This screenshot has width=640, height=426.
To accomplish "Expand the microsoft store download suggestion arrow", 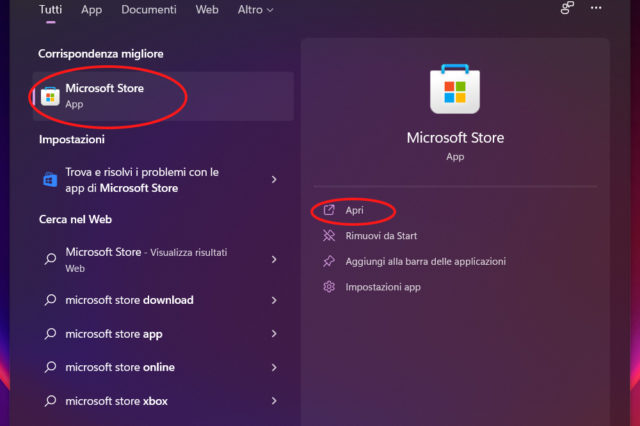I will 274,300.
